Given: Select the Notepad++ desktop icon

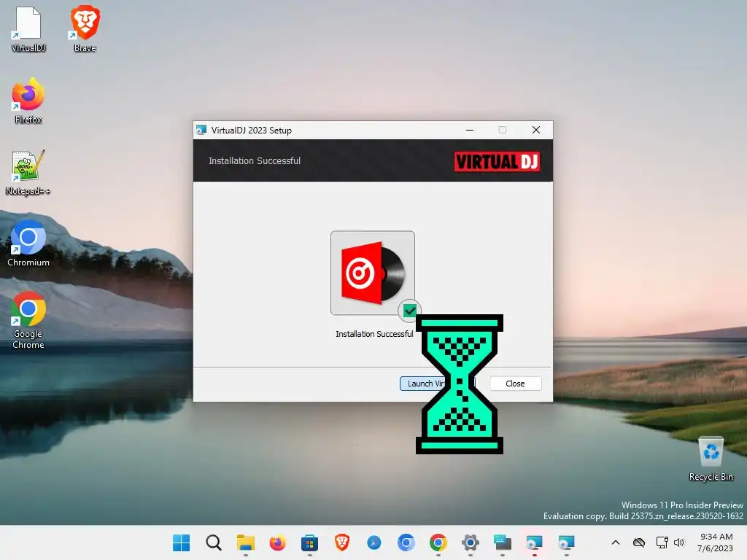Looking at the screenshot, I should [28, 172].
